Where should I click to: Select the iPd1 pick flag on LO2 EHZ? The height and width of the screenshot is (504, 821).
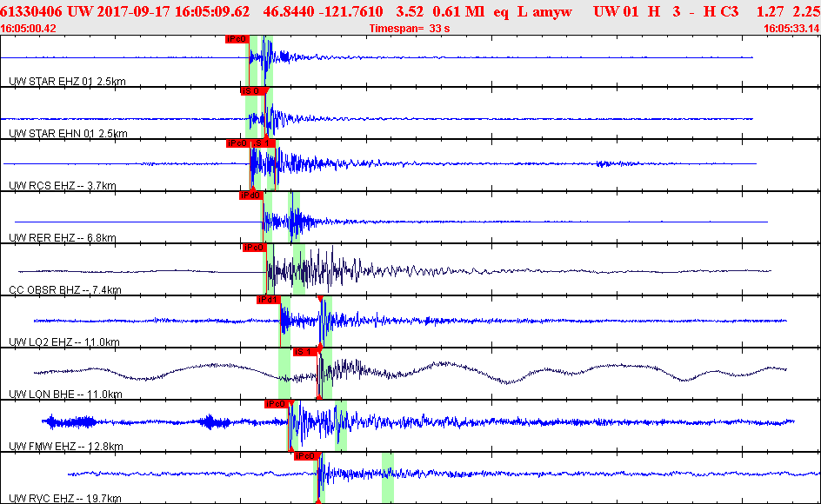[268, 300]
